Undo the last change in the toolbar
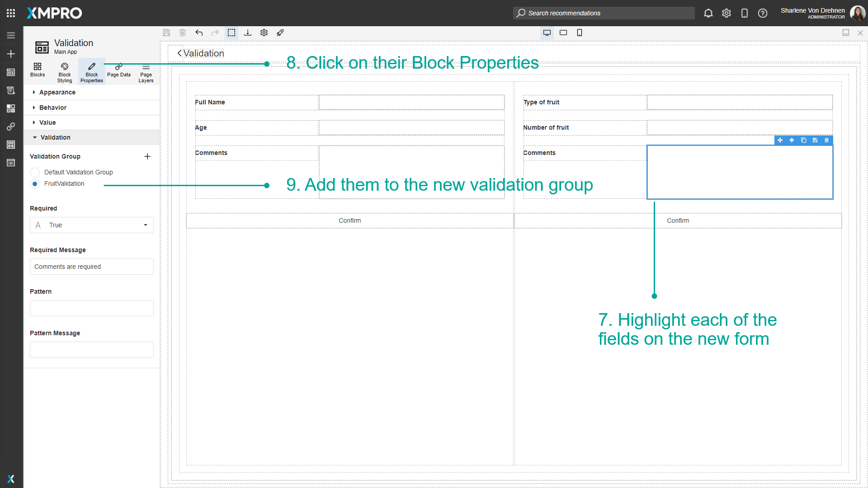 pyautogui.click(x=199, y=33)
